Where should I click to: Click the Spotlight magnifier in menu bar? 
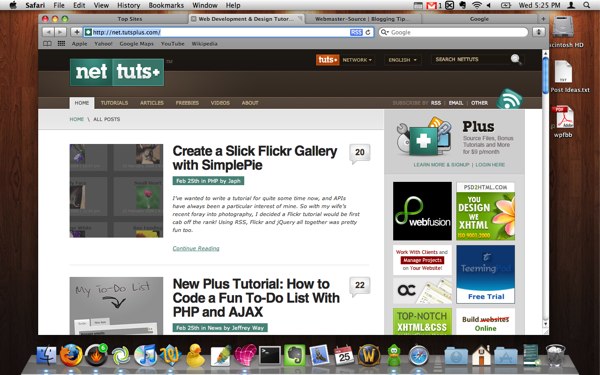click(x=587, y=5)
